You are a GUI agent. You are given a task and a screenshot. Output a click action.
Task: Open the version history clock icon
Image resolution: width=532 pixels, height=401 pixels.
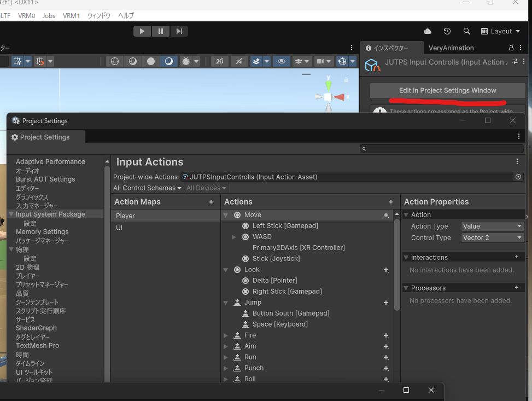(447, 31)
